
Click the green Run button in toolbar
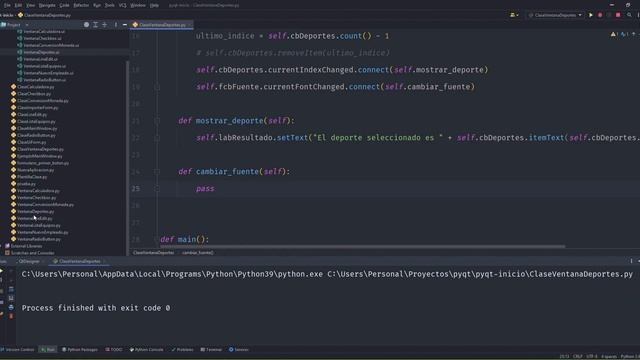click(x=591, y=15)
